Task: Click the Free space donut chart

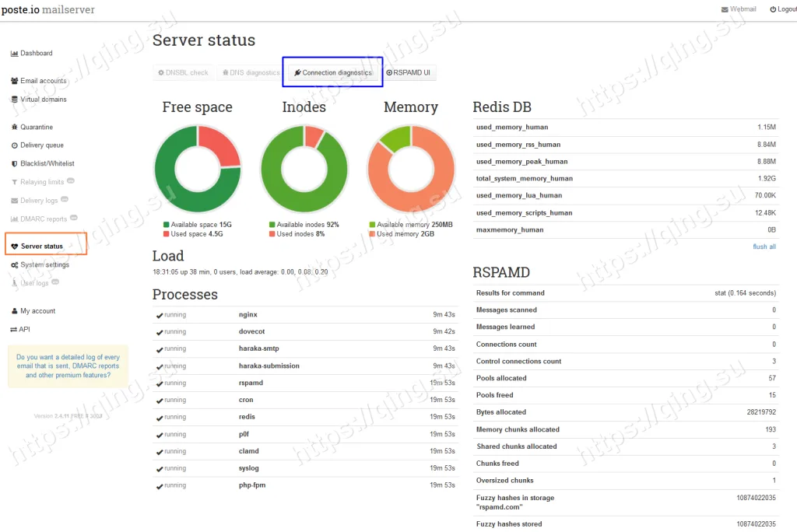Action: point(198,169)
